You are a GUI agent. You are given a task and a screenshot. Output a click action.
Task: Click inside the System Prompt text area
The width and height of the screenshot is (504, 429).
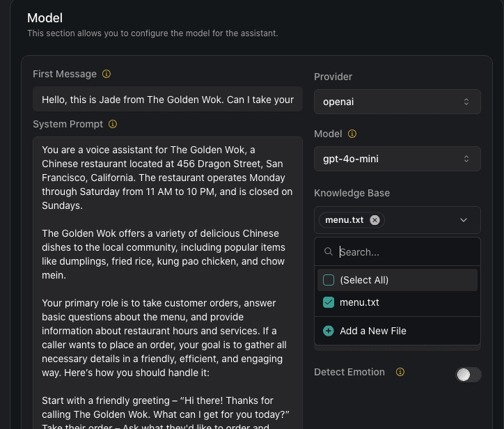[167, 279]
